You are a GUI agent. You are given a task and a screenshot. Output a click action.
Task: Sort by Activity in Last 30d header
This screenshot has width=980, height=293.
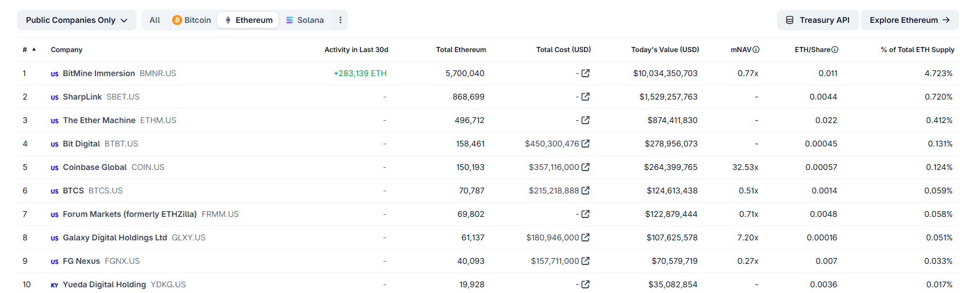tap(356, 50)
